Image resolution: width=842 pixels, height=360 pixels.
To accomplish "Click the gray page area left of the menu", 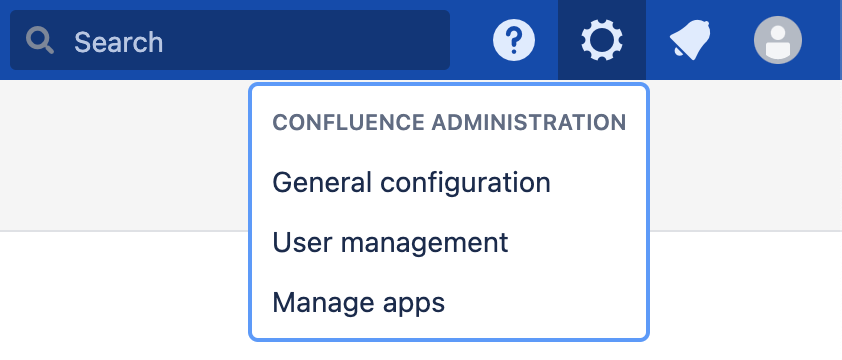I will [x=124, y=156].
